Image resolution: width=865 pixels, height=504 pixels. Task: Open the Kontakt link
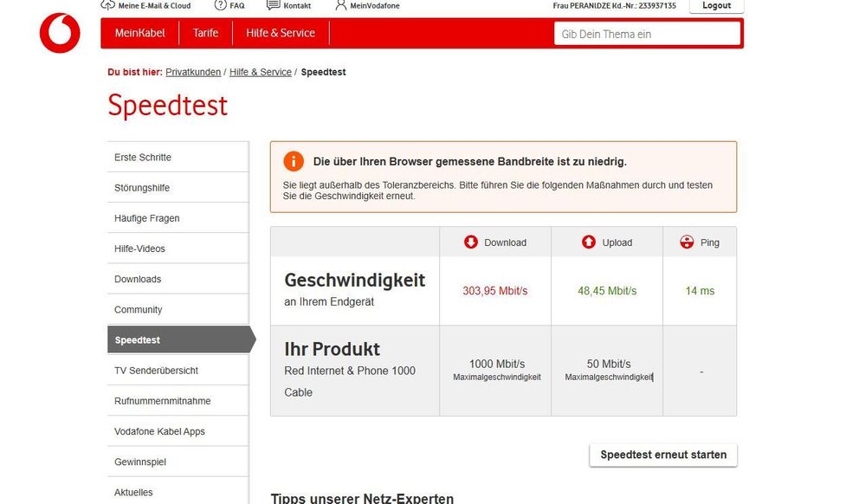(297, 5)
